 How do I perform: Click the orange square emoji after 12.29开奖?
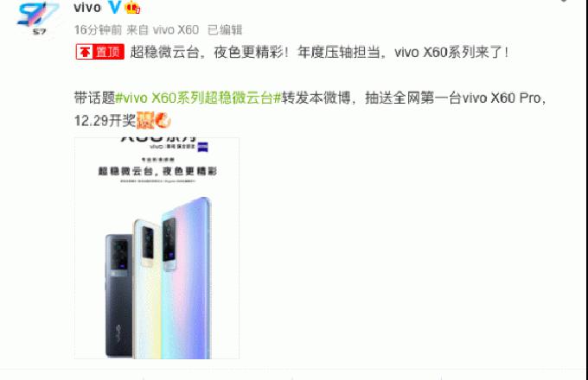click(145, 120)
